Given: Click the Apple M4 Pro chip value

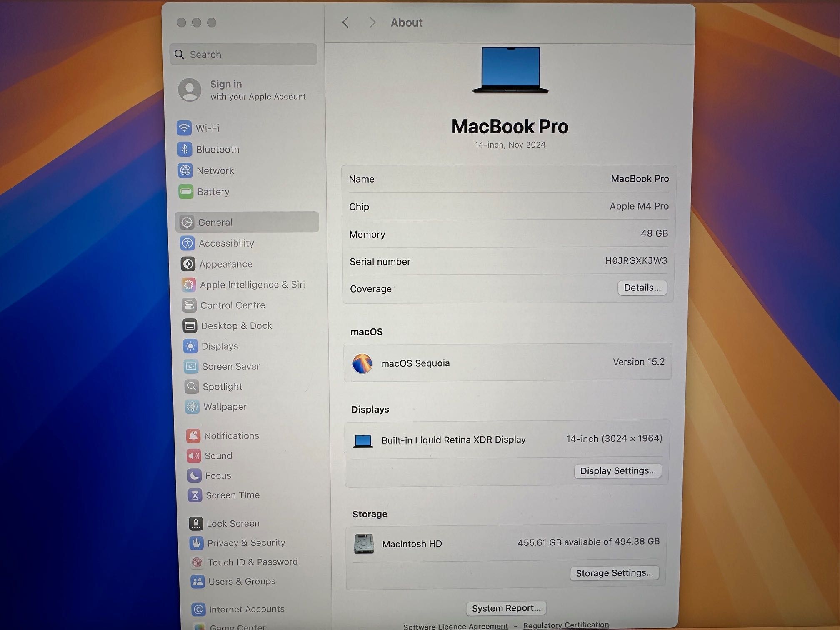Looking at the screenshot, I should click(639, 206).
